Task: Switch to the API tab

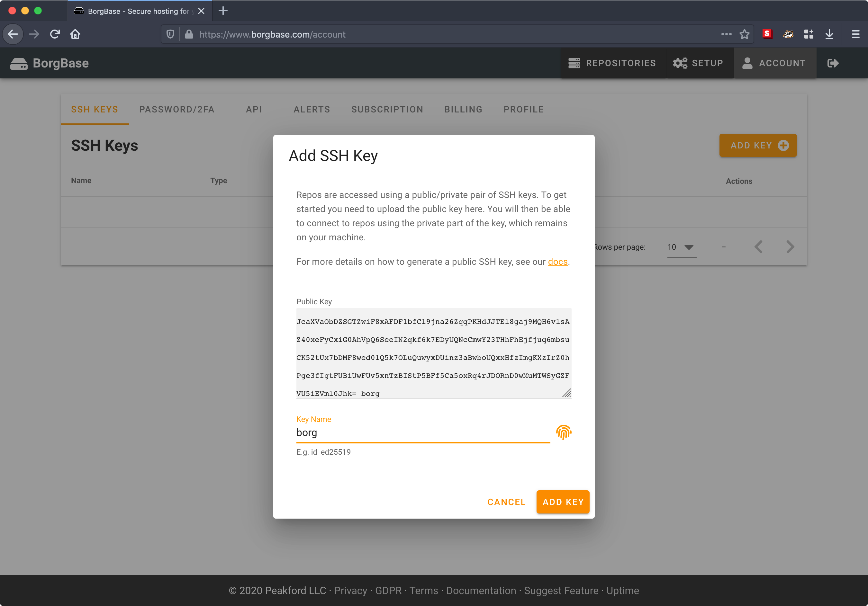Action: 254,109
